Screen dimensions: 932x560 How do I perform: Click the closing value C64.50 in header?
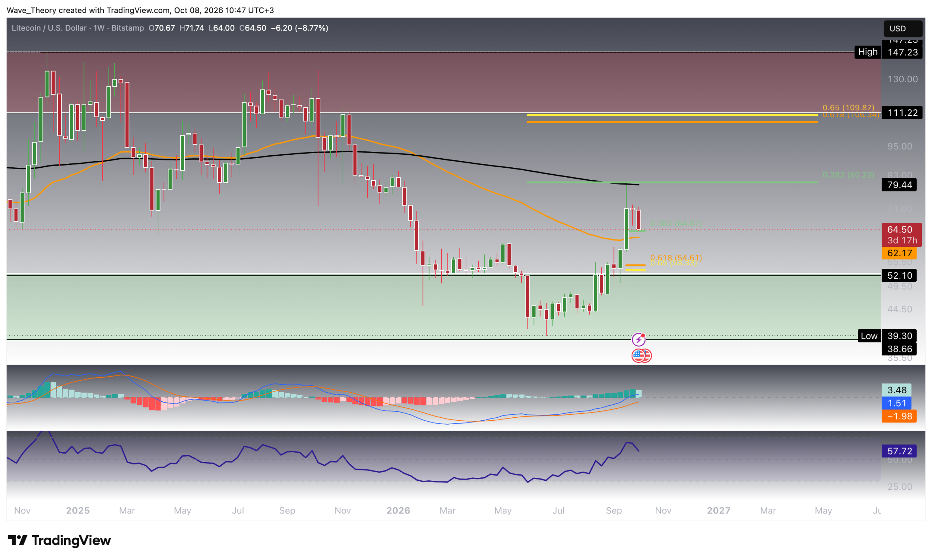[253, 28]
